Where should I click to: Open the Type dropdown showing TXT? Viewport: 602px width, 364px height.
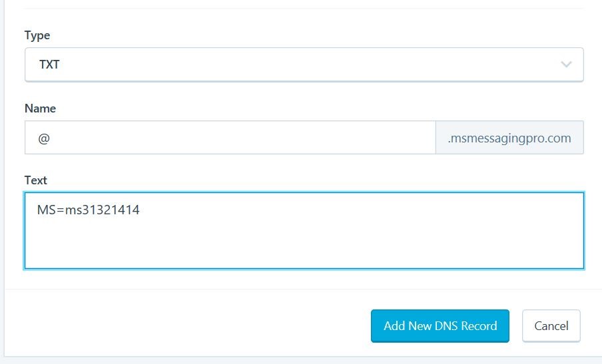point(304,65)
